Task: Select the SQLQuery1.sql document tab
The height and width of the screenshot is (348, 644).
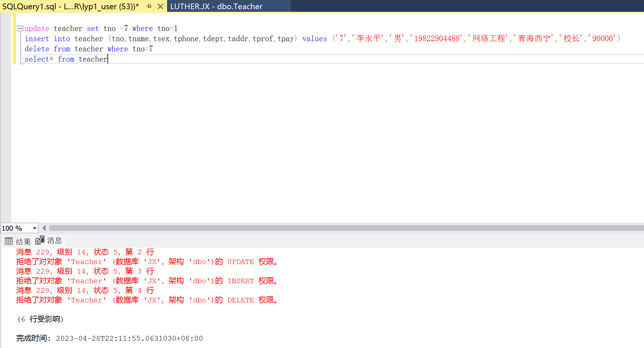Action: tap(70, 6)
